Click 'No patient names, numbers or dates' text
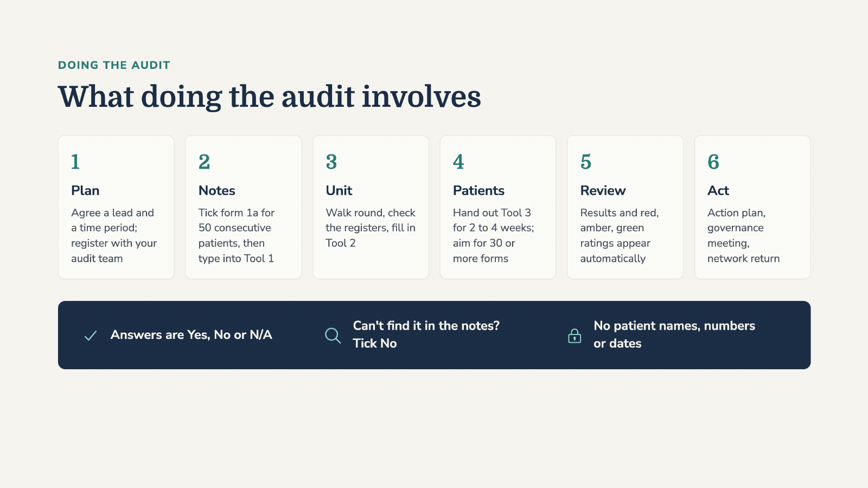868x488 pixels. 674,335
